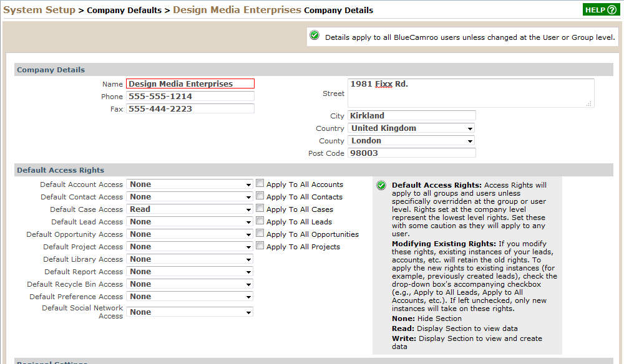Click the Default Case Access label
This screenshot has width=624, height=364.
point(86,209)
